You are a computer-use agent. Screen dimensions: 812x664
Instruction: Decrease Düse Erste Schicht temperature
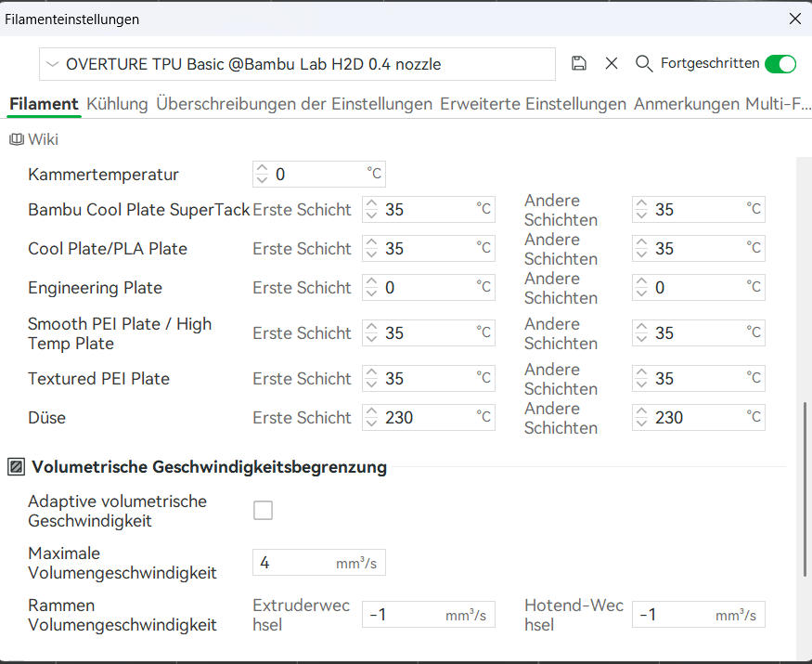[371, 423]
